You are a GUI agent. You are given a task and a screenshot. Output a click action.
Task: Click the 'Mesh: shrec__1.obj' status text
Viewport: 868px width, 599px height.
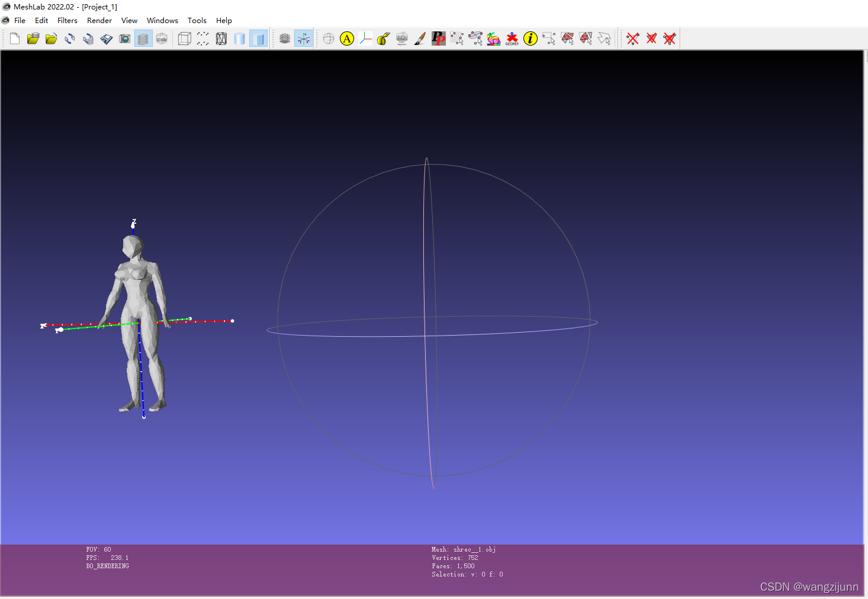point(464,549)
